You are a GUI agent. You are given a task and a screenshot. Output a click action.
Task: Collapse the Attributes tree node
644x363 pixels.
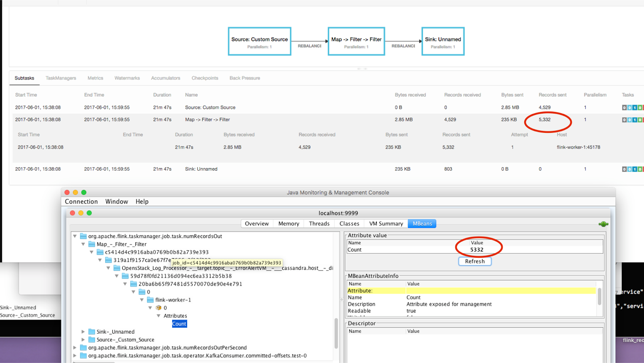point(158,316)
